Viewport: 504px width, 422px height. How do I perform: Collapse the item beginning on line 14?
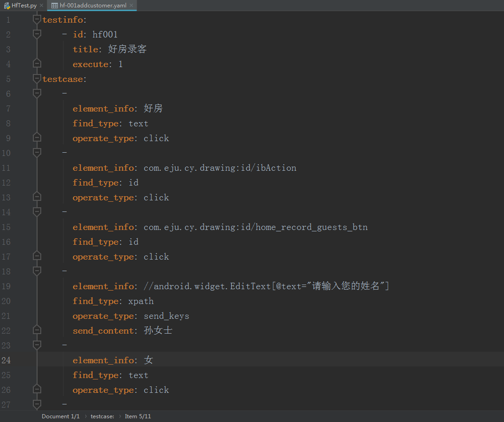(x=37, y=212)
